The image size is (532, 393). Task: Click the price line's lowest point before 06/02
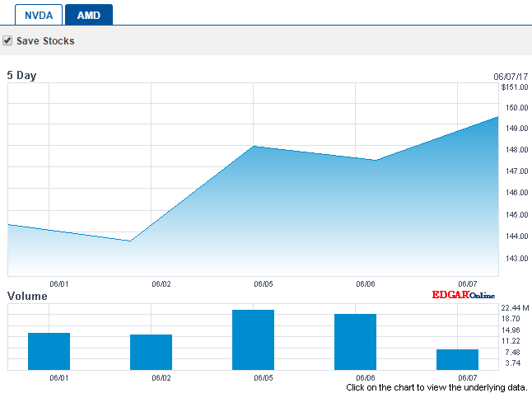pyautogui.click(x=130, y=241)
